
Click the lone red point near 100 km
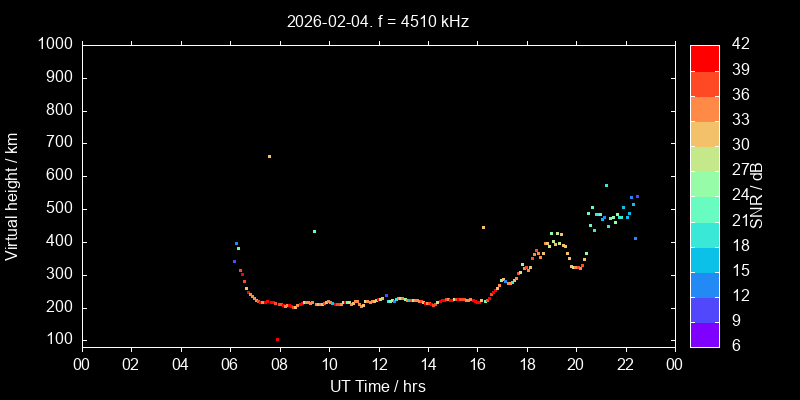coord(277,340)
